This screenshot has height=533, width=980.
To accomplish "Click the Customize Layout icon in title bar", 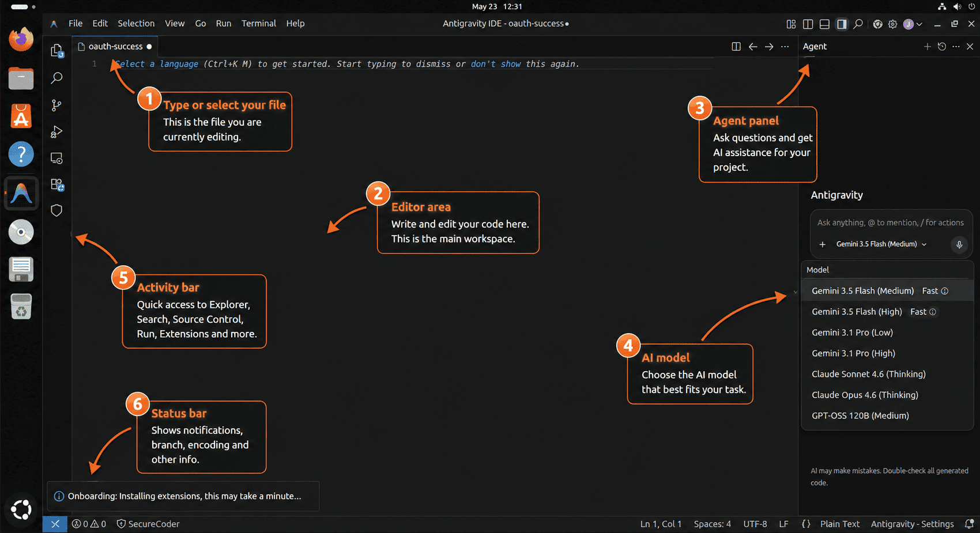I will [x=791, y=24].
